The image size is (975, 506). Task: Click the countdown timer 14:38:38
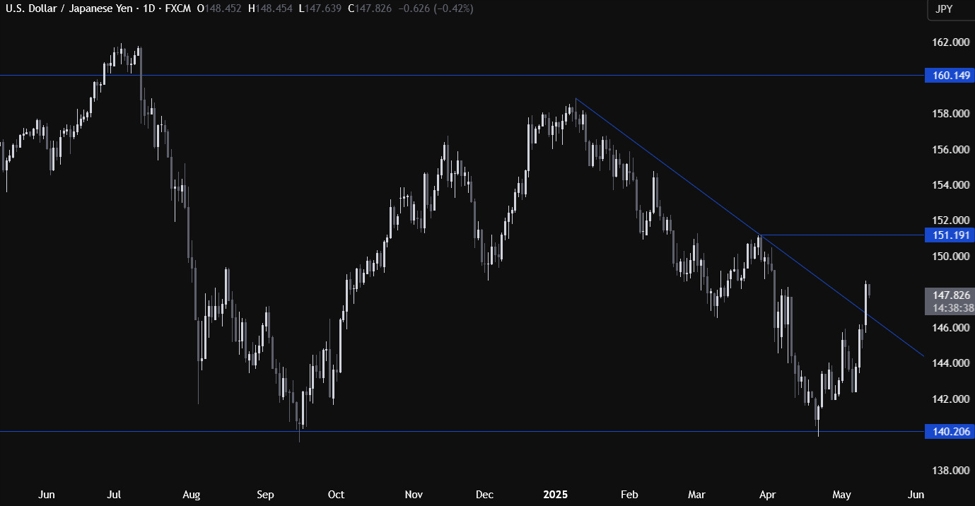(x=950, y=308)
